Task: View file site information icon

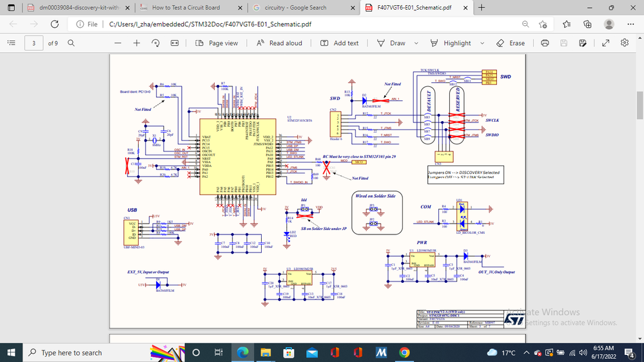Action: 80,24
